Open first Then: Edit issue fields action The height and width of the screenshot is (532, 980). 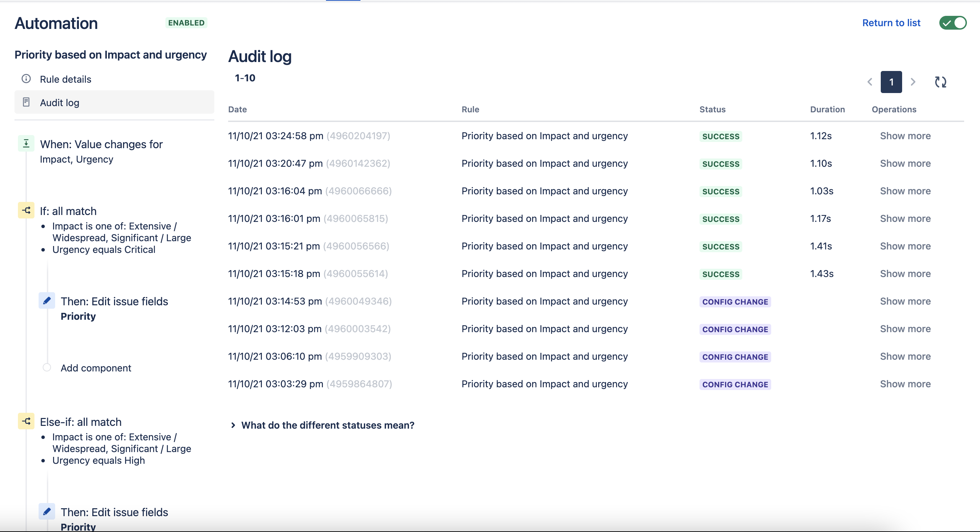click(x=114, y=308)
